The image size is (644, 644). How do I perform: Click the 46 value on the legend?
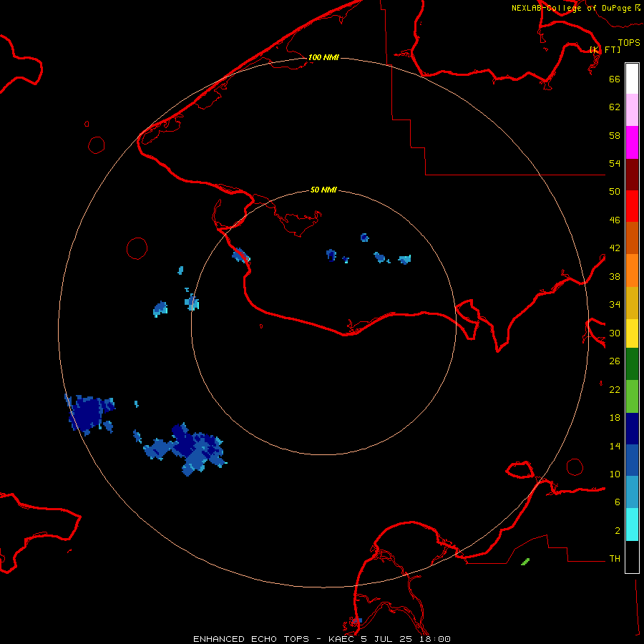[615, 220]
